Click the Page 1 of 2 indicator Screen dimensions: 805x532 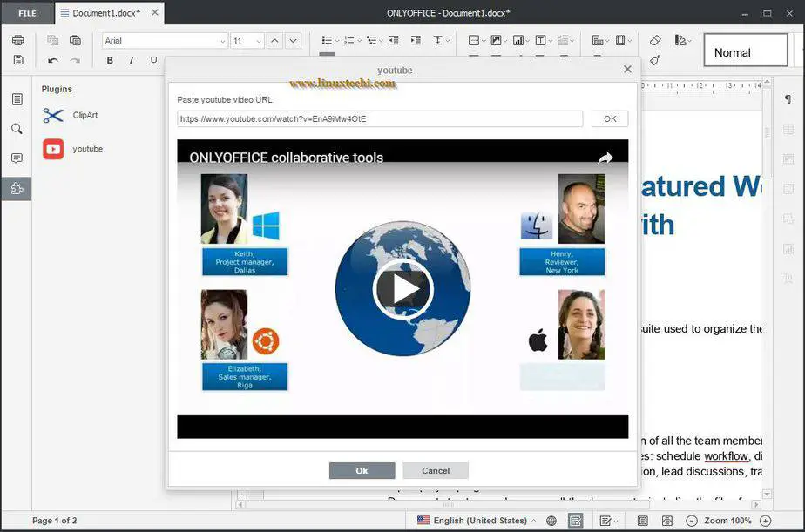pyautogui.click(x=54, y=520)
